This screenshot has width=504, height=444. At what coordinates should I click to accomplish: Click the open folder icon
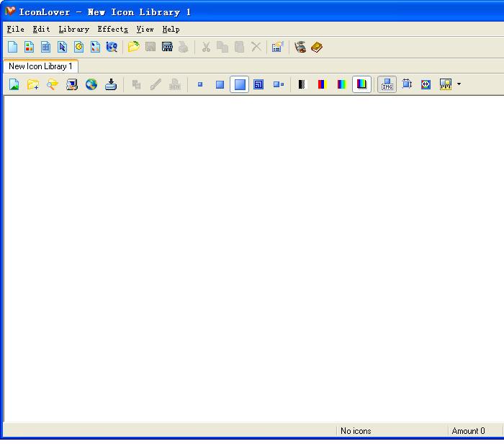tap(133, 47)
